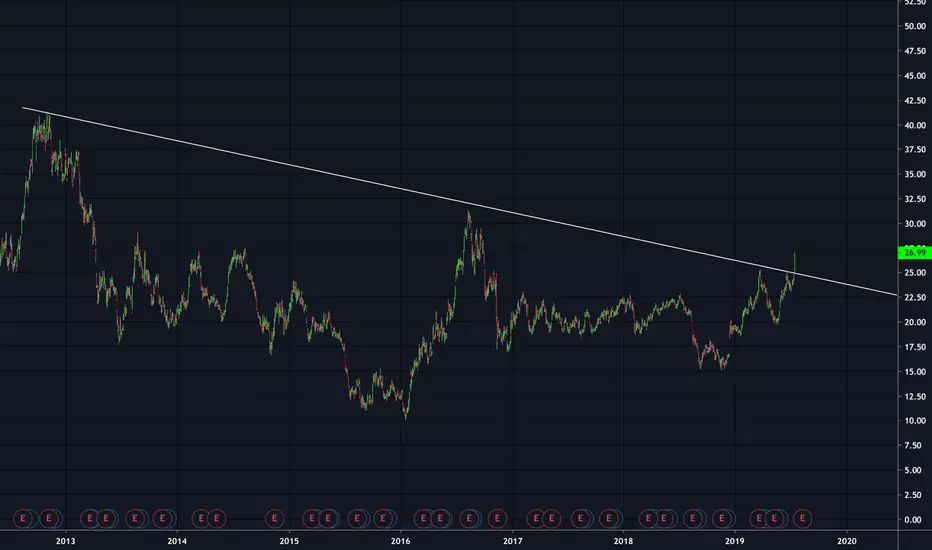Click the 2014 year label on time axis
932x550 pixels.
(177, 541)
